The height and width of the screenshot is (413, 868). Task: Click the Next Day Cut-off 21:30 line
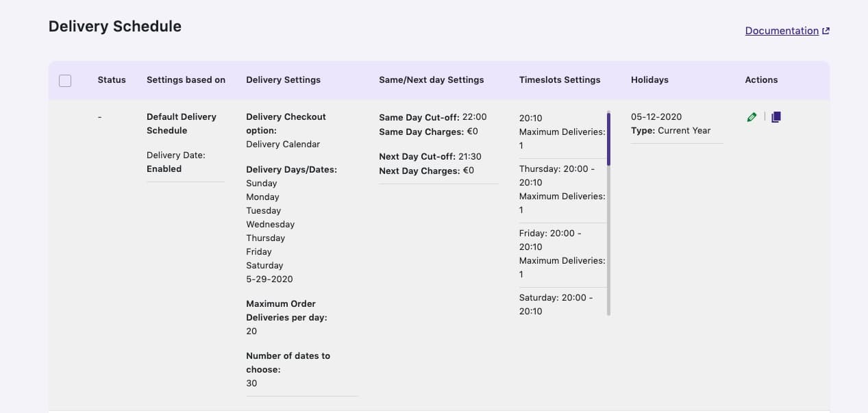click(x=430, y=157)
